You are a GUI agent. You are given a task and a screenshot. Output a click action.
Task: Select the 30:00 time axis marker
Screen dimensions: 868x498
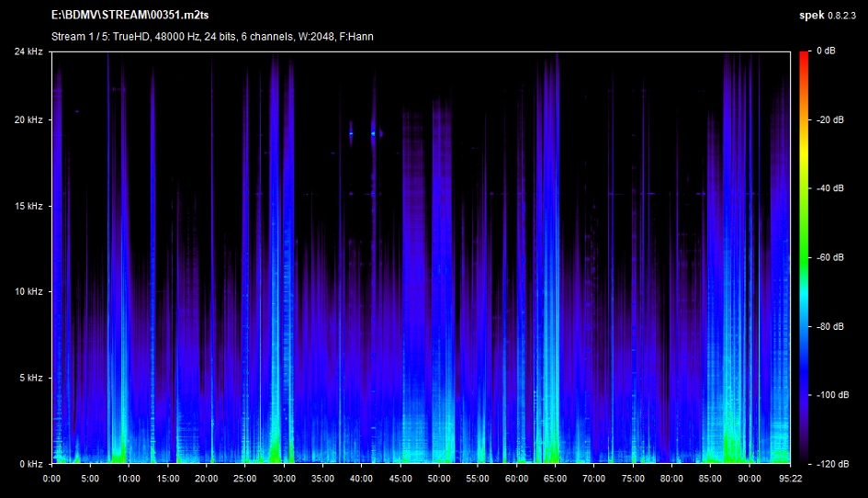(284, 478)
